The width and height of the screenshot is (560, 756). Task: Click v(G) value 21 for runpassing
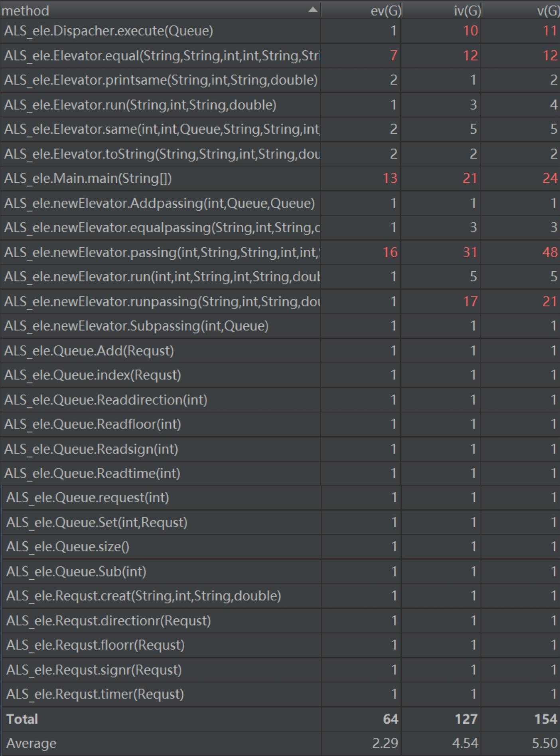point(550,301)
